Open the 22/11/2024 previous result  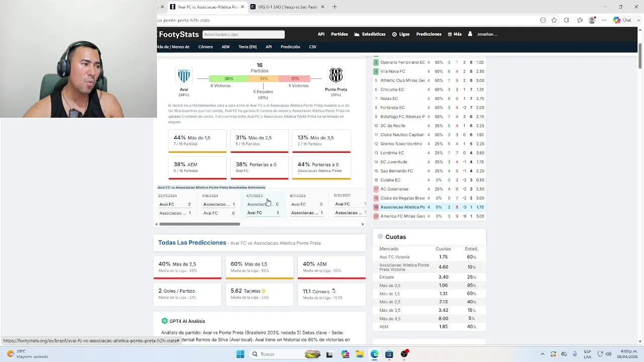pyautogui.click(x=175, y=205)
